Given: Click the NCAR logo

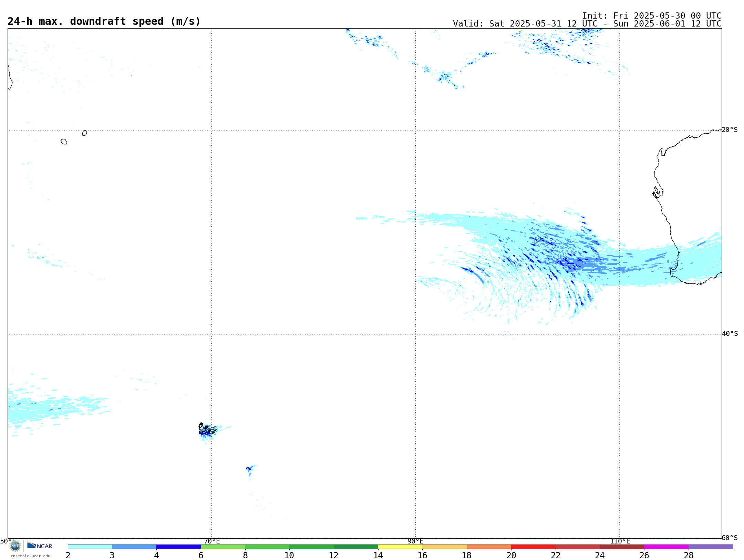Looking at the screenshot, I should point(40,546).
